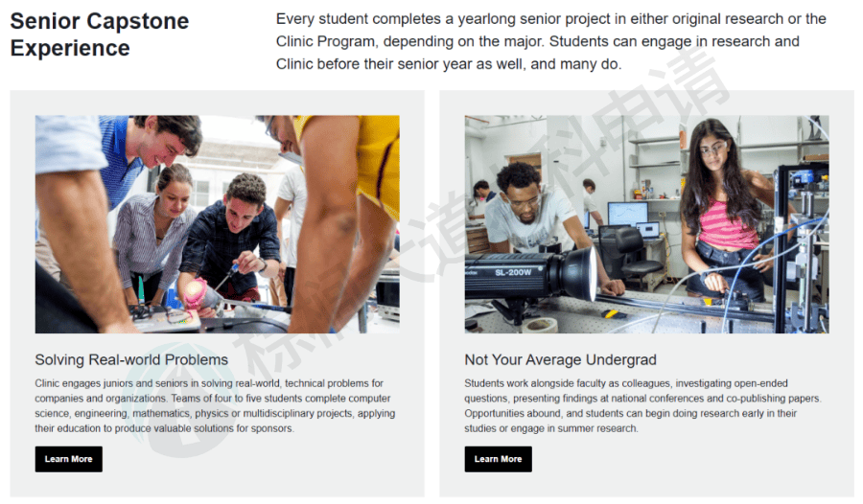863x504 pixels.
Task: Click the paragraph about working alongside faculty
Action: pyautogui.click(x=642, y=405)
